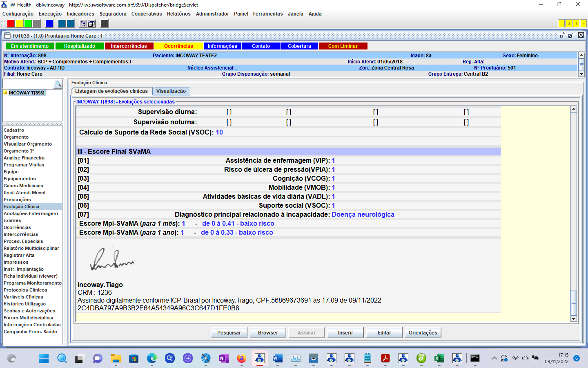Open the Relatórios menu
588x368 pixels.
[178, 14]
